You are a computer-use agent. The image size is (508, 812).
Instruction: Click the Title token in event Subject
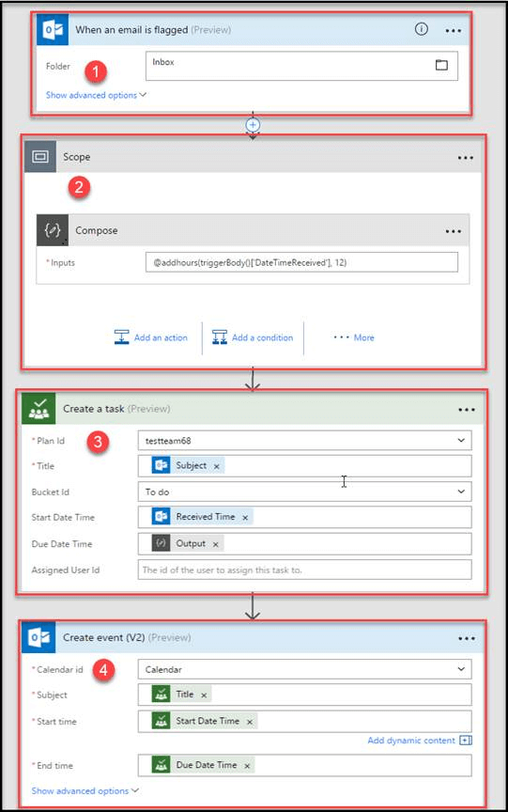click(180, 695)
